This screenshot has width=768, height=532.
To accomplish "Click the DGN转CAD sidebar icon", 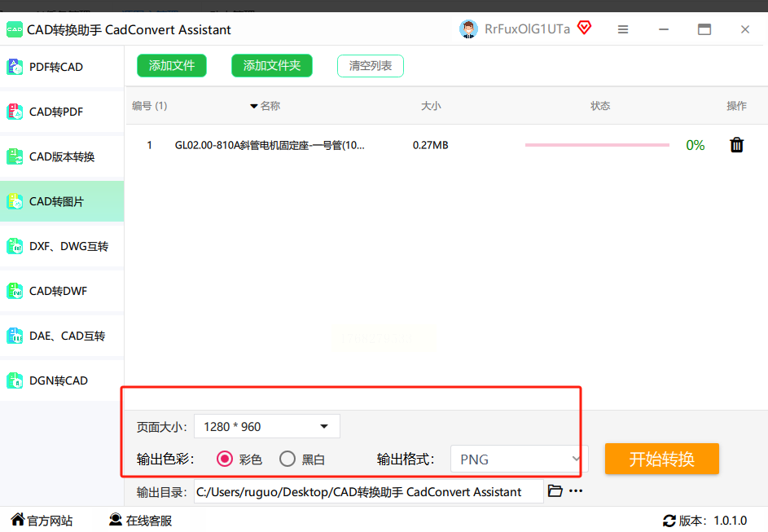I will point(15,380).
